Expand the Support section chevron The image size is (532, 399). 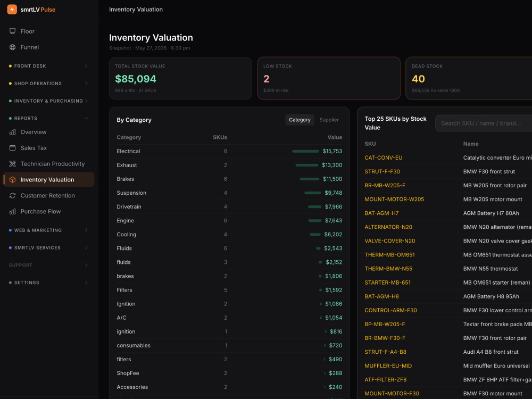(x=86, y=265)
